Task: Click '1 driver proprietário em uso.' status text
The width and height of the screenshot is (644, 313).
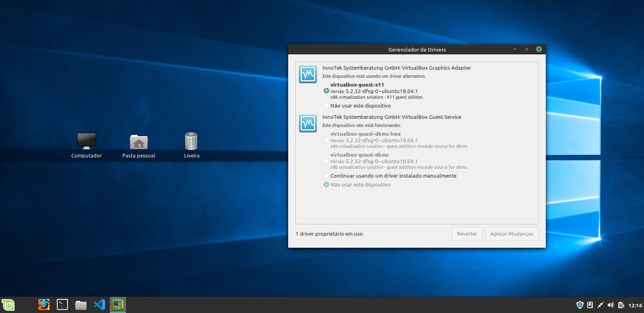Action: [330, 234]
